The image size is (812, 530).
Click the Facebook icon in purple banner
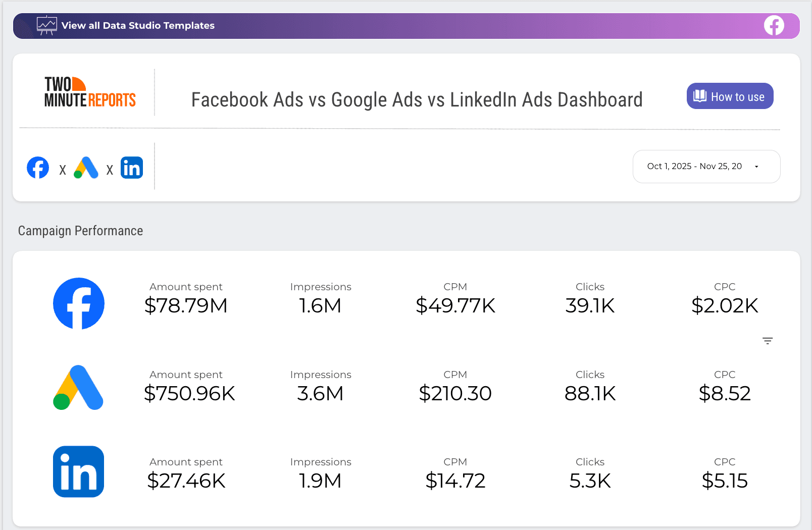point(774,25)
